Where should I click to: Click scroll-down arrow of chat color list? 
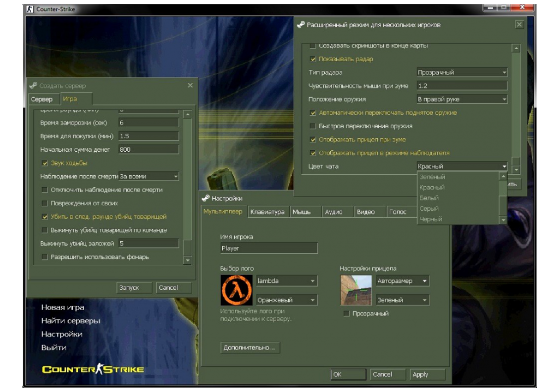(x=503, y=220)
